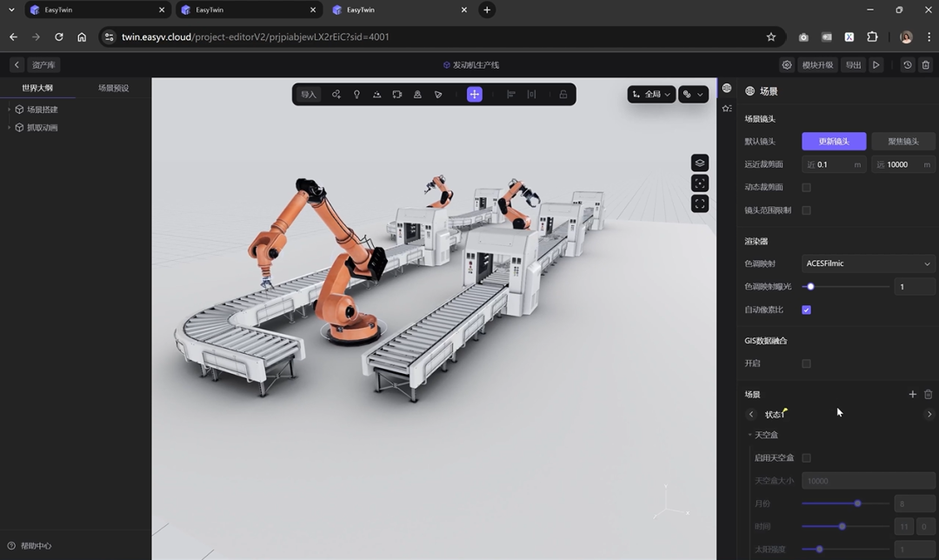Click the 更新镜头 button
The image size is (939, 560).
[x=833, y=141]
